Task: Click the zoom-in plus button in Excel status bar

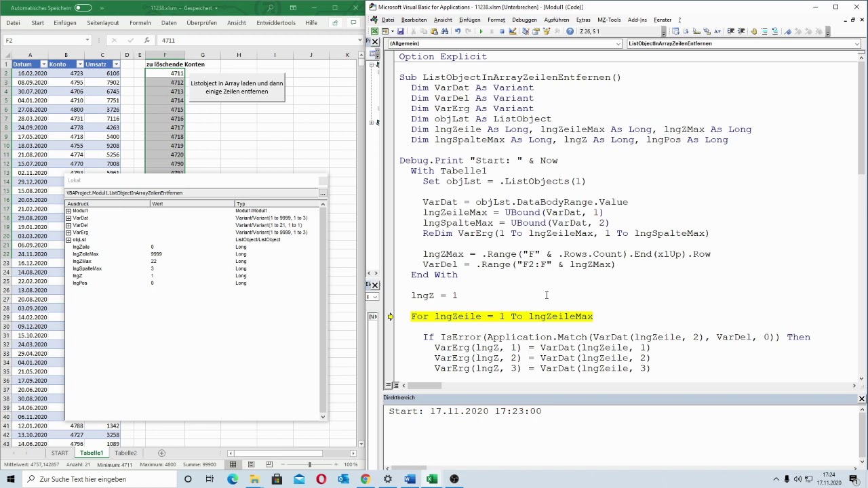Action: click(336, 464)
